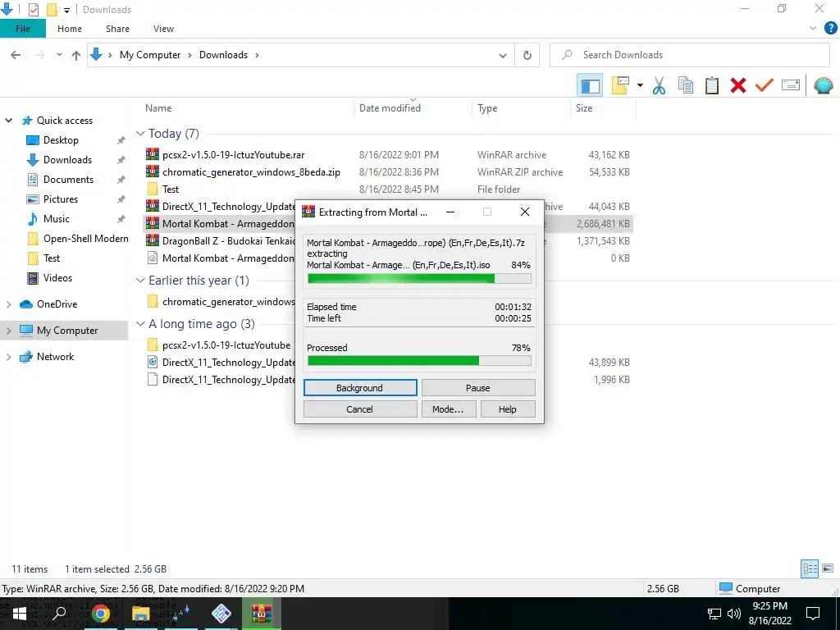
Task: Click the Cut scissors icon
Action: (x=659, y=85)
